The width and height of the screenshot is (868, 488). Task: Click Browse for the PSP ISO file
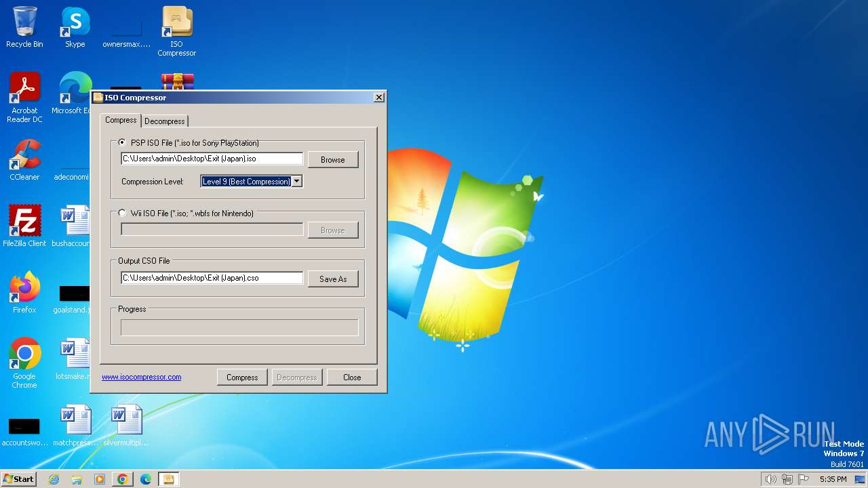click(333, 159)
